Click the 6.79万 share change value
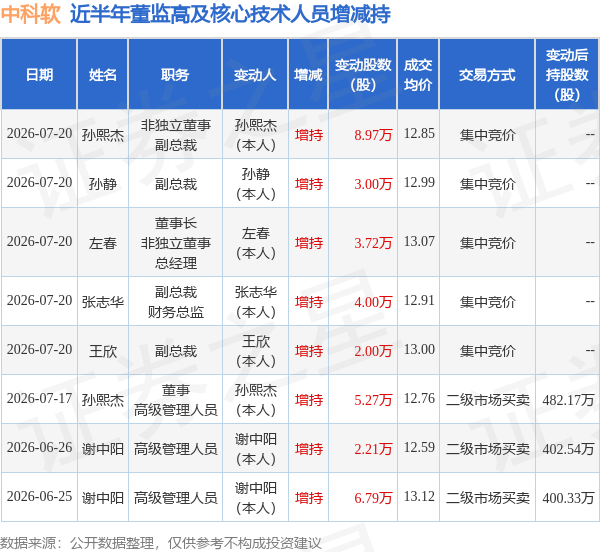The height and width of the screenshot is (552, 600). point(373,498)
